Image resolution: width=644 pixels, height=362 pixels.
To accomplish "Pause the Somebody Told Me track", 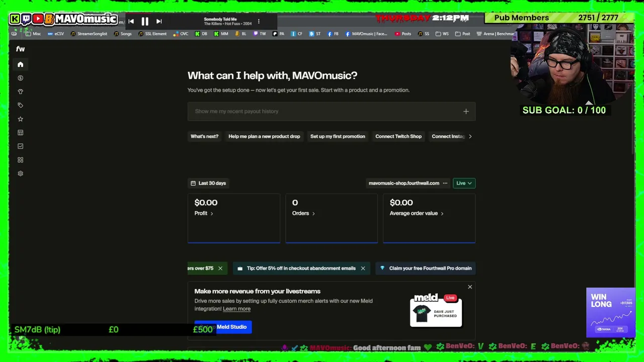I will click(145, 21).
